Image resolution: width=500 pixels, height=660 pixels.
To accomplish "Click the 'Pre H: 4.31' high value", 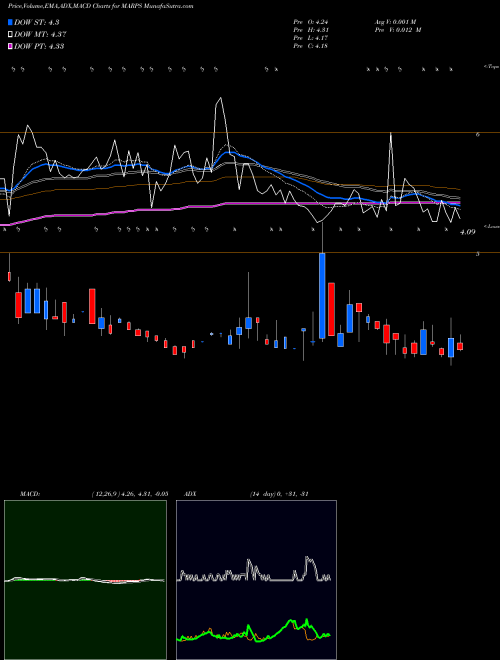I will point(311,30).
